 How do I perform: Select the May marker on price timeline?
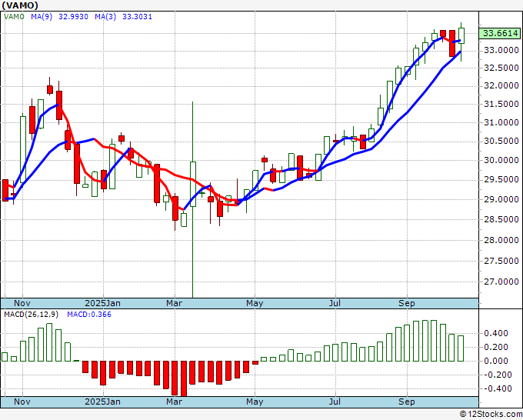coord(255,303)
